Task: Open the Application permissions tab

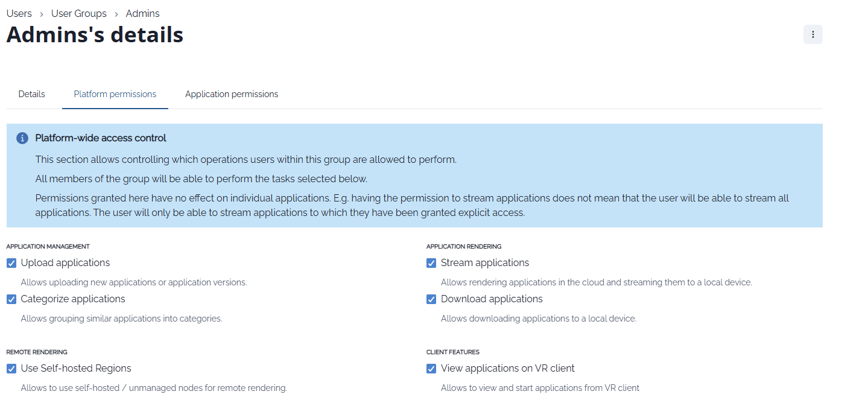Action: click(232, 94)
